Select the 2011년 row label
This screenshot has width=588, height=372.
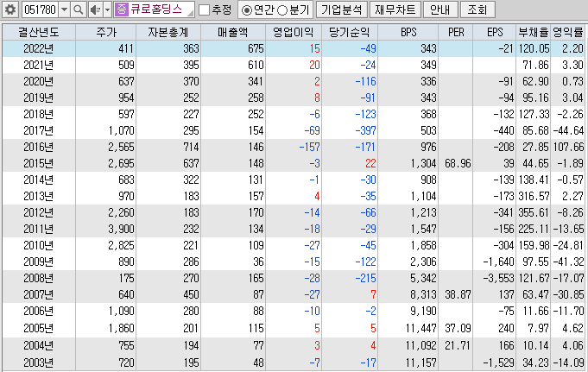[39, 229]
